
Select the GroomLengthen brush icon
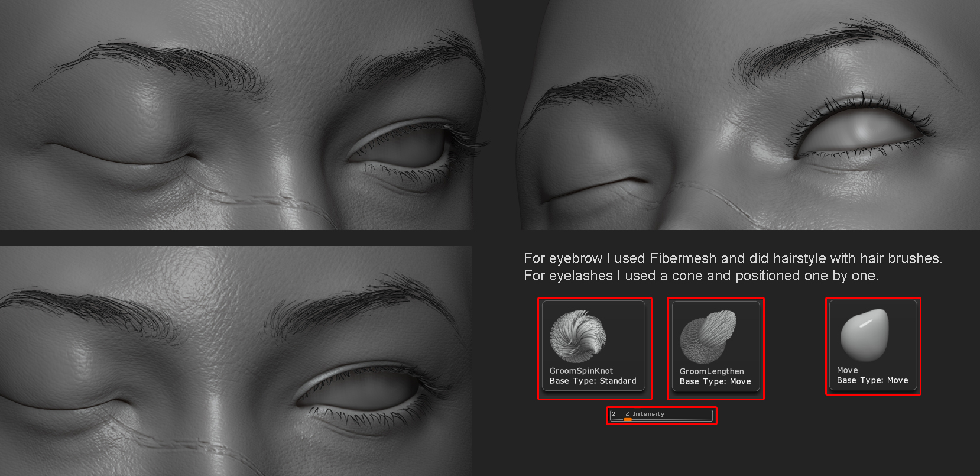click(708, 337)
